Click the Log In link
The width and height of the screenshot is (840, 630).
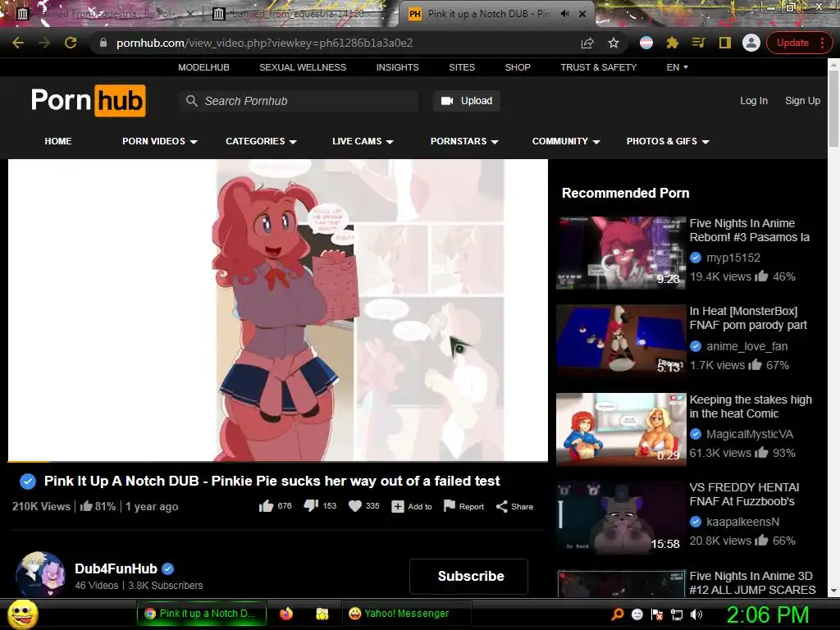click(754, 101)
